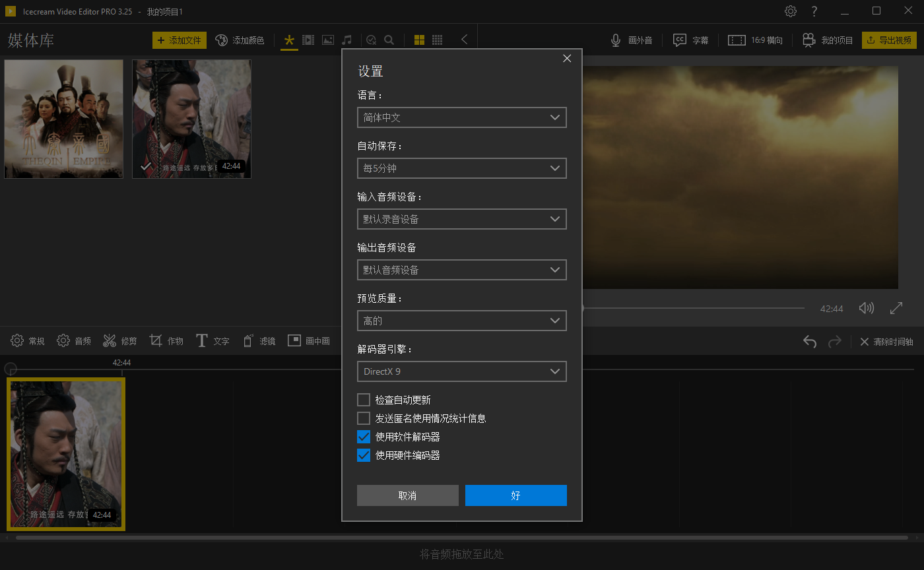Select the 秦帝国 poster thumbnail in media library
This screenshot has width=924, height=570.
(63, 119)
